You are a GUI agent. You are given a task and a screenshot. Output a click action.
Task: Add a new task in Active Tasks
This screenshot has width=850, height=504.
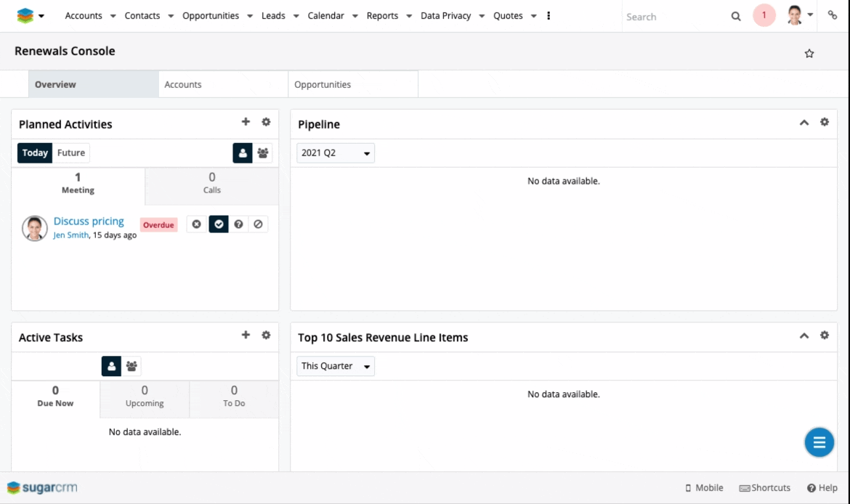pos(246,336)
